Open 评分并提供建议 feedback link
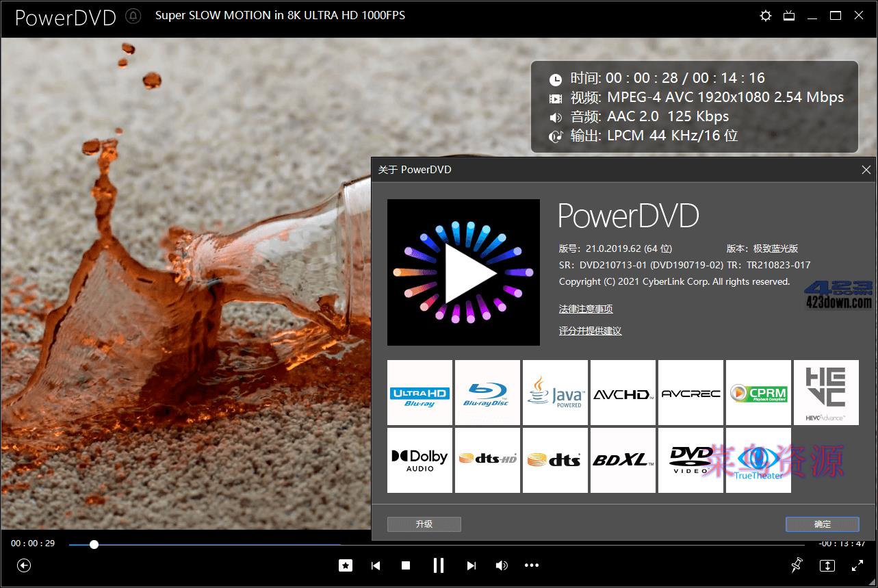878x588 pixels. [589, 331]
